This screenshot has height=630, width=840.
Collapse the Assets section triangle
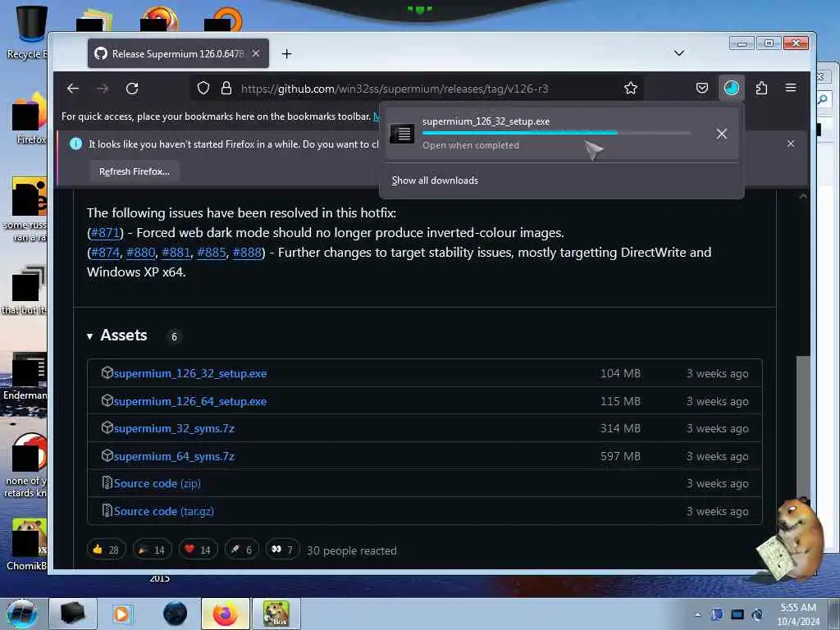[x=90, y=336]
